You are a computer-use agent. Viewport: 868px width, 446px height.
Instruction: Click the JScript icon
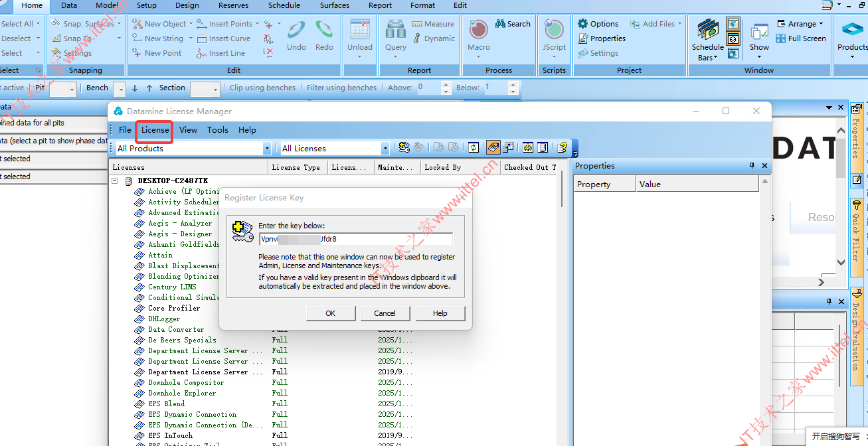554,31
